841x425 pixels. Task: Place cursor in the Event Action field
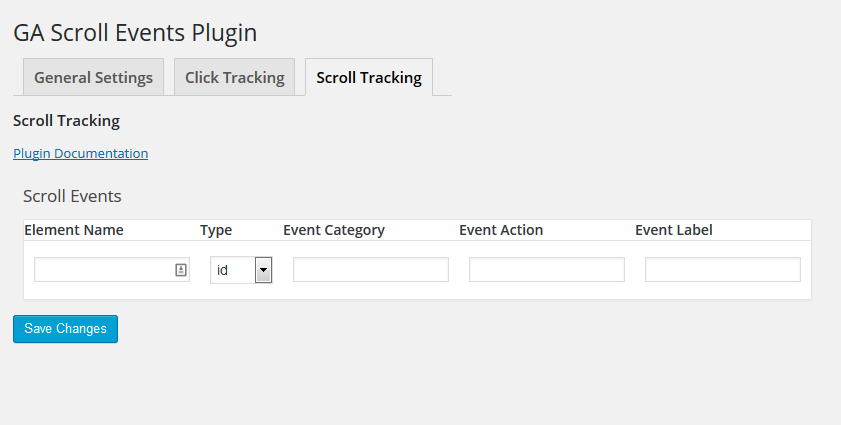[547, 269]
